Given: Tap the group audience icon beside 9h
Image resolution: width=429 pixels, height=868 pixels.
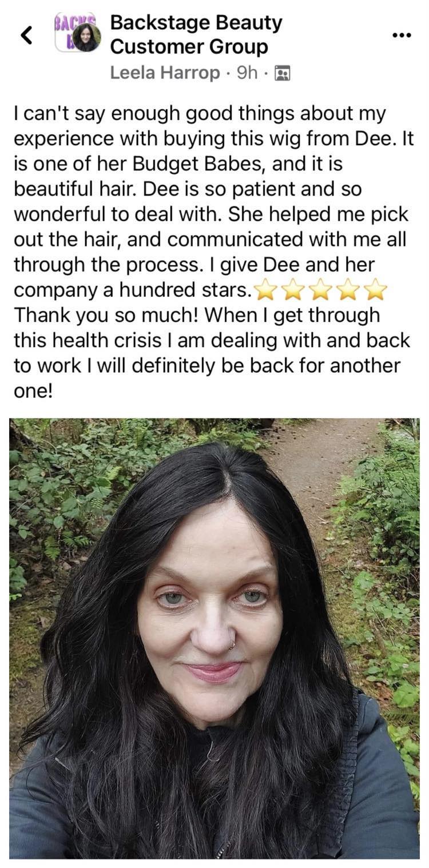Looking at the screenshot, I should pyautogui.click(x=282, y=73).
